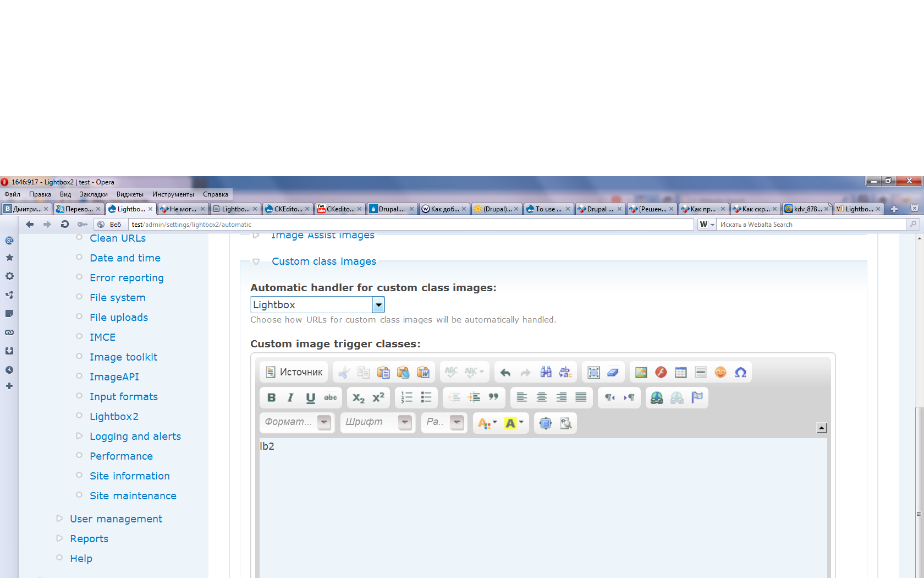Toggle the Источник source view
Viewport: 924px width, 578px height.
click(x=294, y=373)
